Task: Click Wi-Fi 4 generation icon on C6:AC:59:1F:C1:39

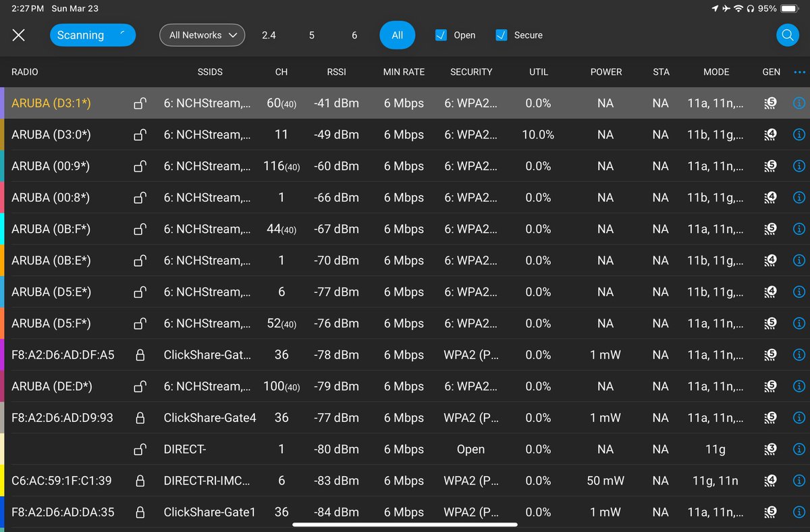Action: click(x=771, y=481)
